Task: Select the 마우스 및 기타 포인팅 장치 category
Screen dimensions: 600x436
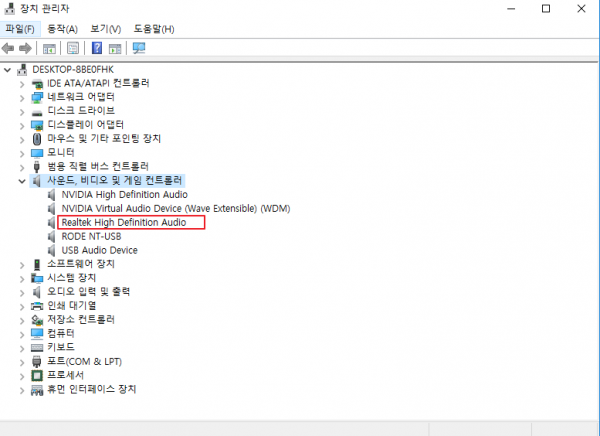Action: [x=104, y=139]
